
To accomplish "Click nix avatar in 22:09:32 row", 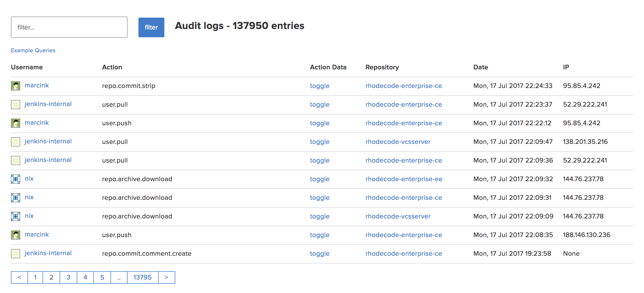I will (16, 179).
